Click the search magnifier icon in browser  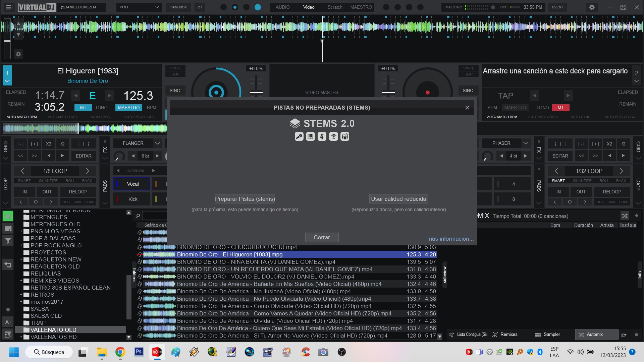pyautogui.click(x=138, y=216)
